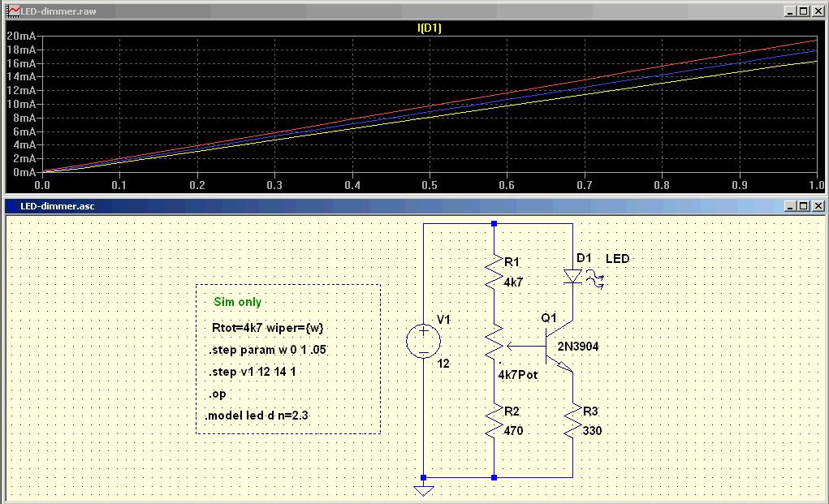Screen dimensions: 829x504
Task: Click the 'D1' reference label
Action: (584, 258)
